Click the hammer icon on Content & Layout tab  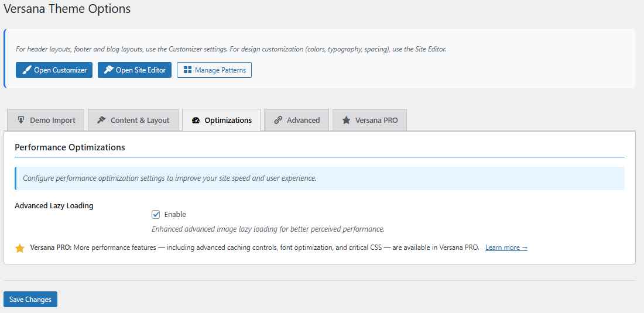pos(101,120)
